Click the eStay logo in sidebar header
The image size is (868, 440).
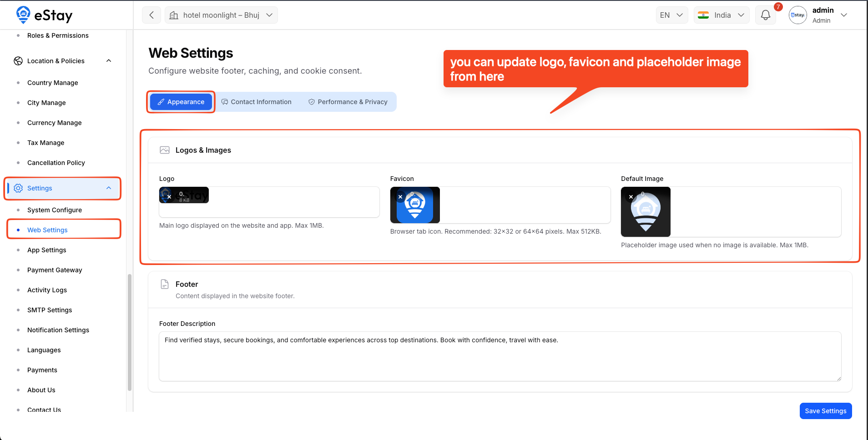pos(44,15)
